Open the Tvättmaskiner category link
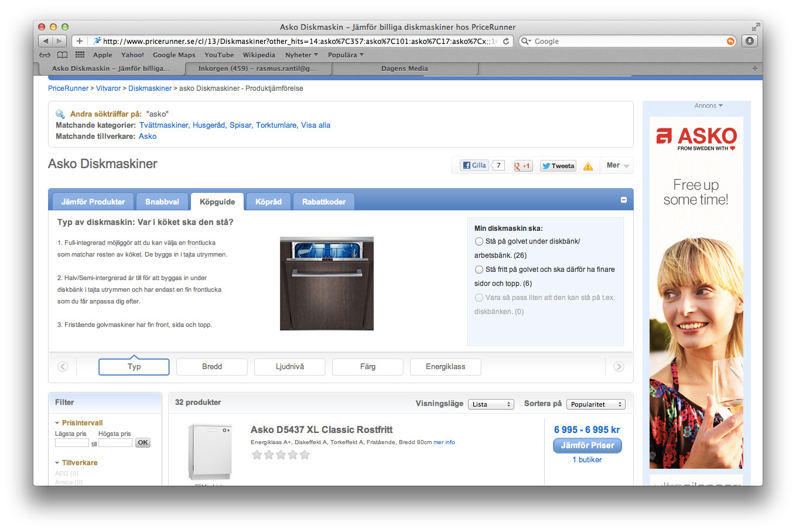The height and width of the screenshot is (532, 796). point(164,125)
